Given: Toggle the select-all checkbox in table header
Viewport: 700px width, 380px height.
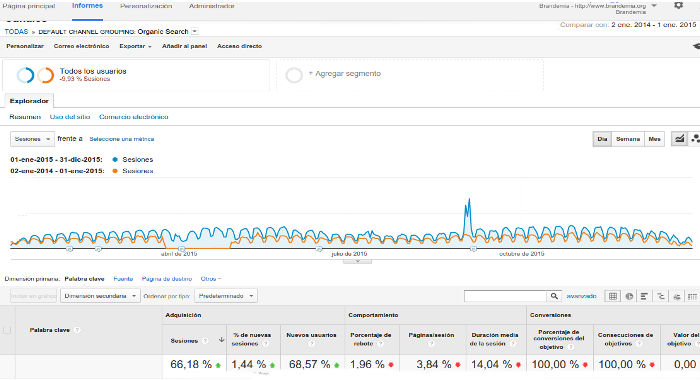Looking at the screenshot, I should (7, 330).
